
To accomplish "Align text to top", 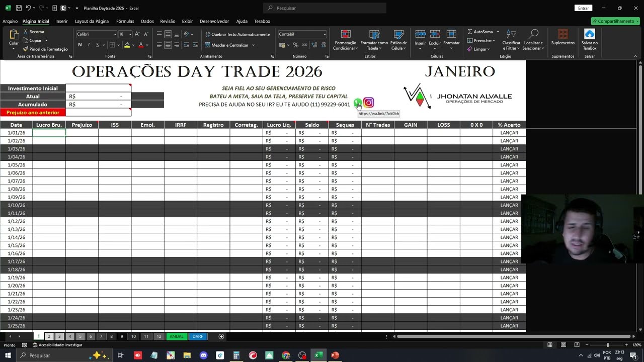I will point(159,34).
